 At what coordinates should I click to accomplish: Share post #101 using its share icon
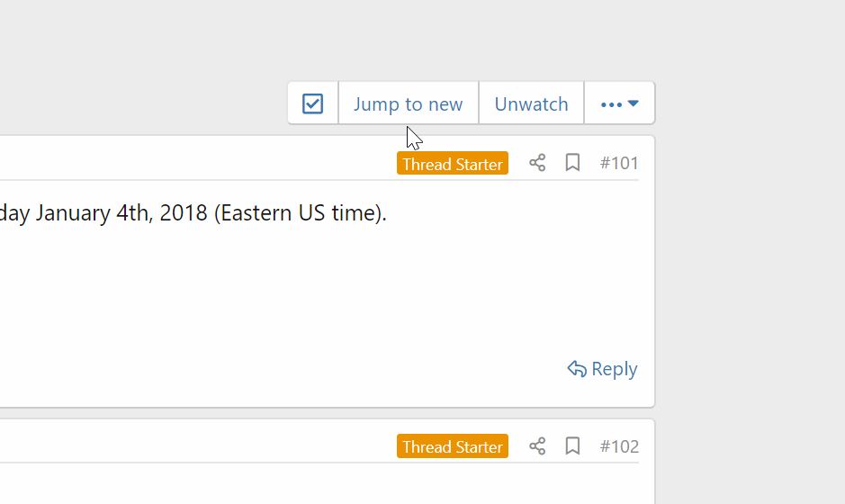pos(537,163)
